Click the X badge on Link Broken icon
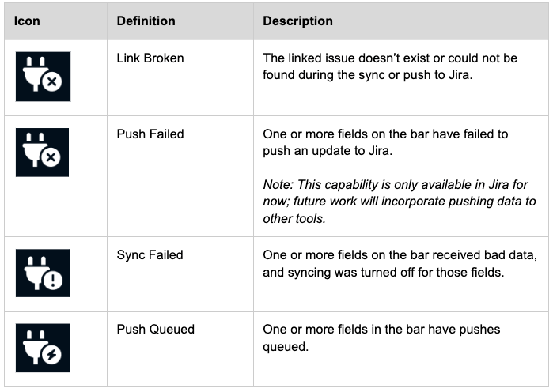Screen dimensions: 553x392 click(x=52, y=81)
